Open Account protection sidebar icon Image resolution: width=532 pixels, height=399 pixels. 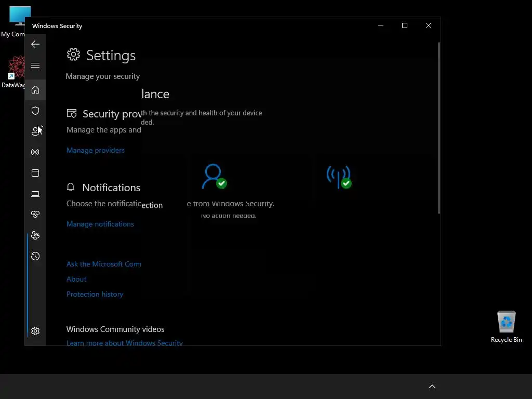tap(36, 131)
